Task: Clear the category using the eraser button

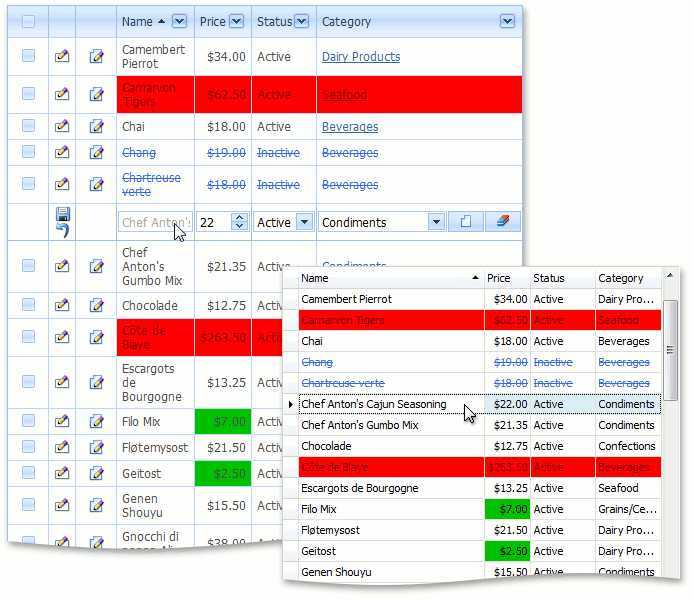Action: 503,221
